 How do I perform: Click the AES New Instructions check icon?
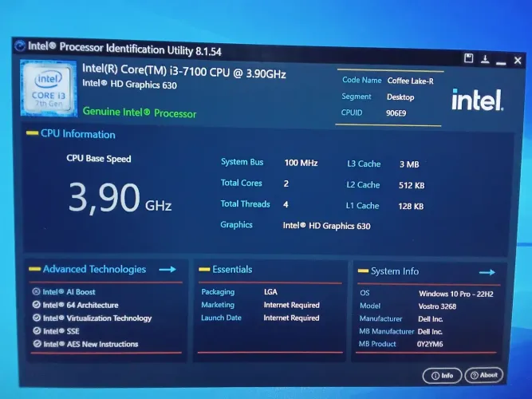(x=37, y=344)
